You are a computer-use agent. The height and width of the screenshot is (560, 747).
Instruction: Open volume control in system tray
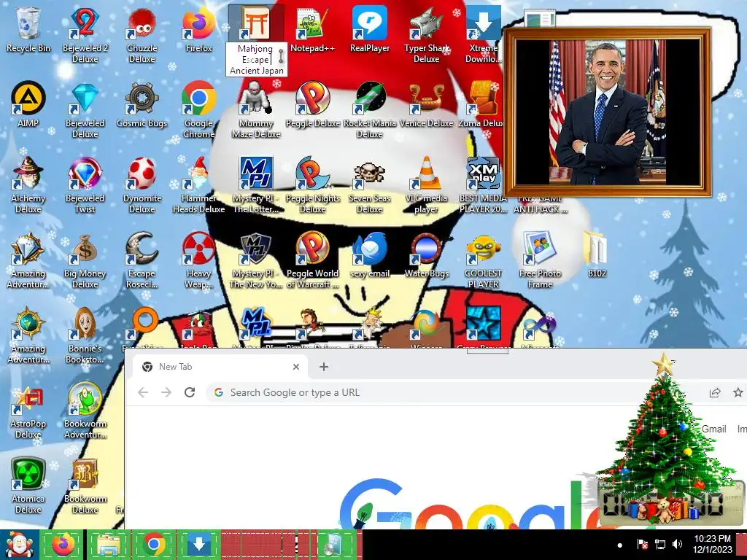click(x=677, y=544)
